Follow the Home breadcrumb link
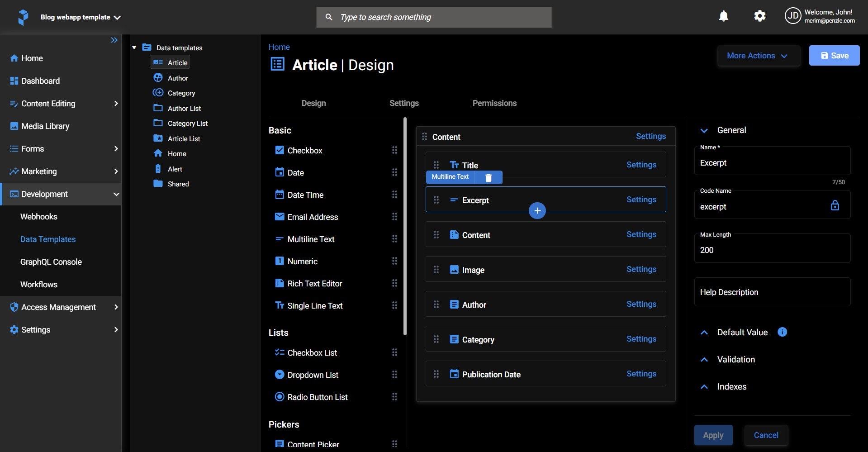The width and height of the screenshot is (868, 452). [x=279, y=47]
